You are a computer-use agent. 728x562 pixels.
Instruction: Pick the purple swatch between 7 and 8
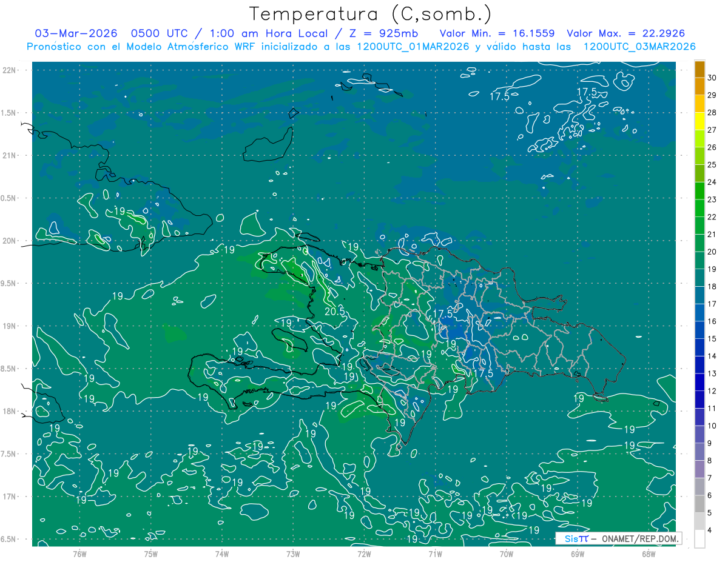699,469
